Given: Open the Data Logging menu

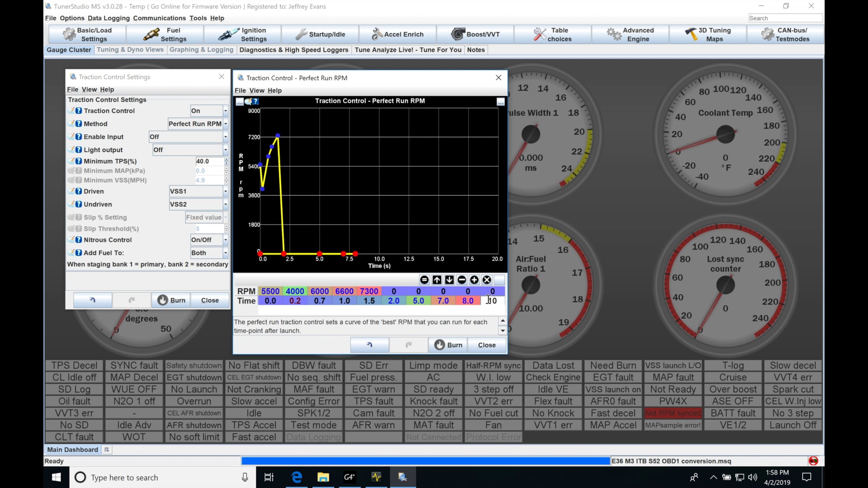Looking at the screenshot, I should pos(108,18).
